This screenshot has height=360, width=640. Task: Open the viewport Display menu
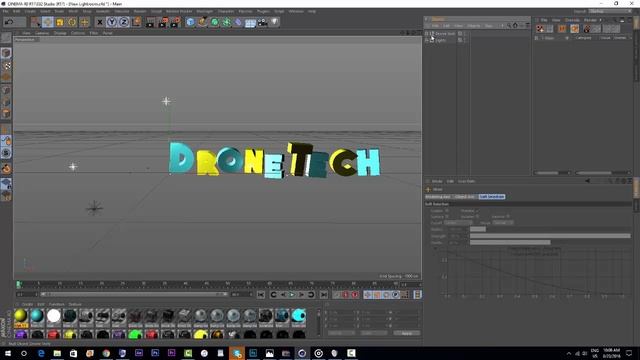tap(60, 33)
